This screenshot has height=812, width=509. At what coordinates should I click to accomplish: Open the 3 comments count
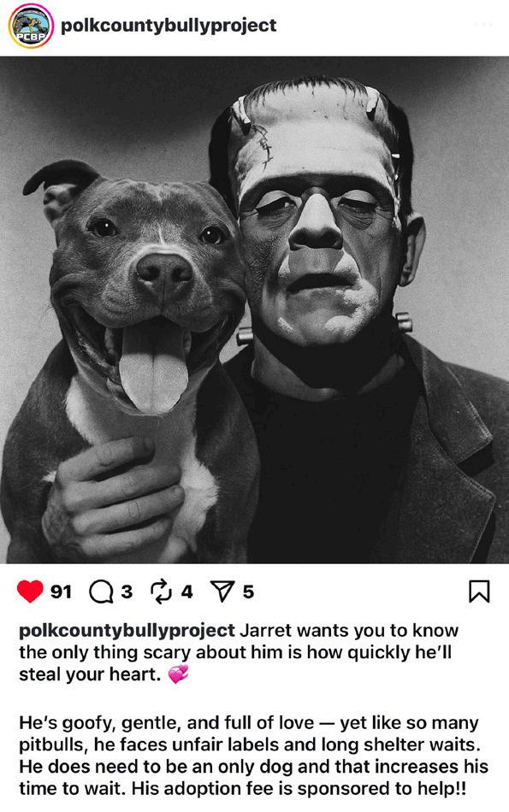pyautogui.click(x=127, y=591)
